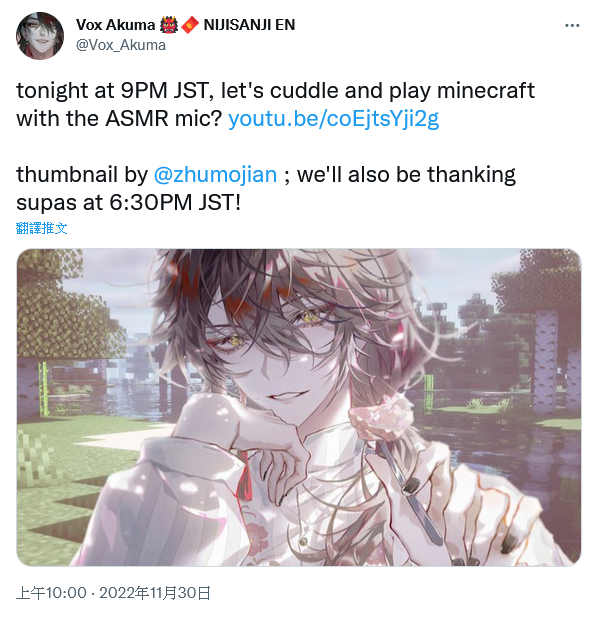Open the youtu.be/coEjtsYji2g link
This screenshot has height=619, width=598.
[334, 118]
